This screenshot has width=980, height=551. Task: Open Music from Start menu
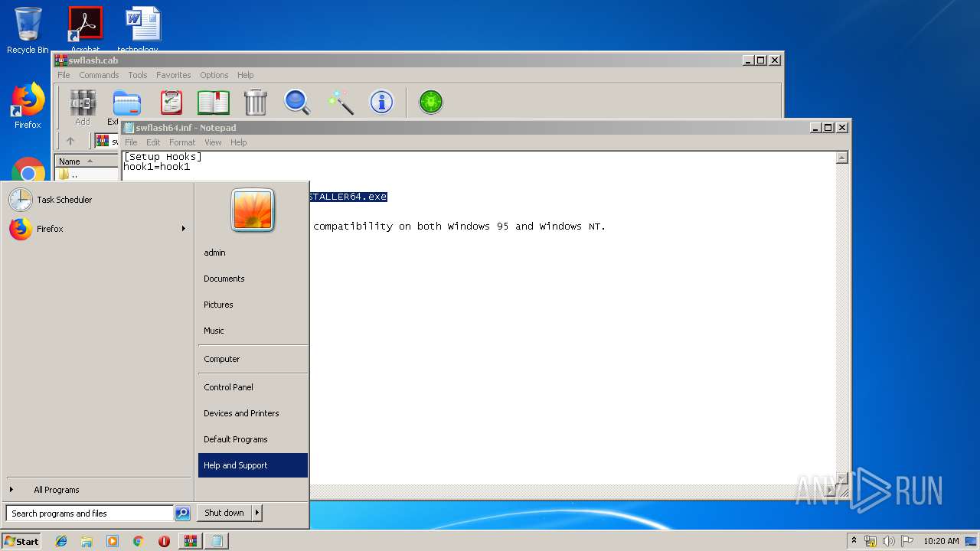tap(253, 331)
